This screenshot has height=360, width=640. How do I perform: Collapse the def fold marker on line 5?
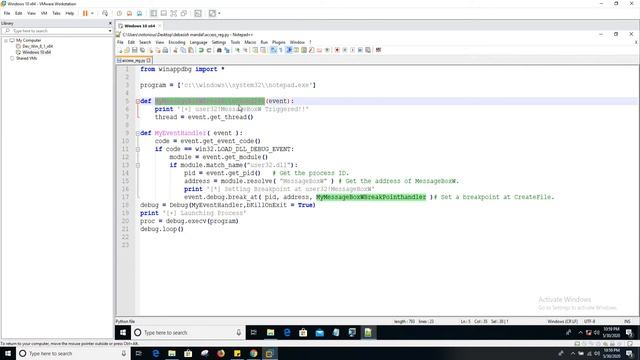pyautogui.click(x=138, y=101)
